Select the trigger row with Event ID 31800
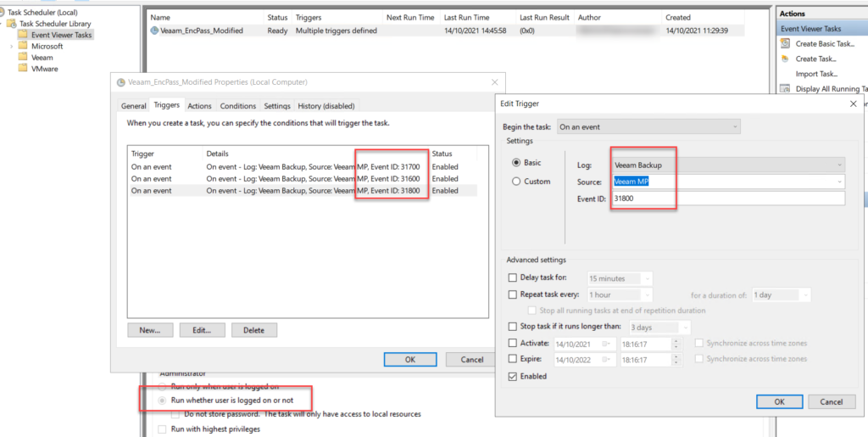 [x=303, y=191]
